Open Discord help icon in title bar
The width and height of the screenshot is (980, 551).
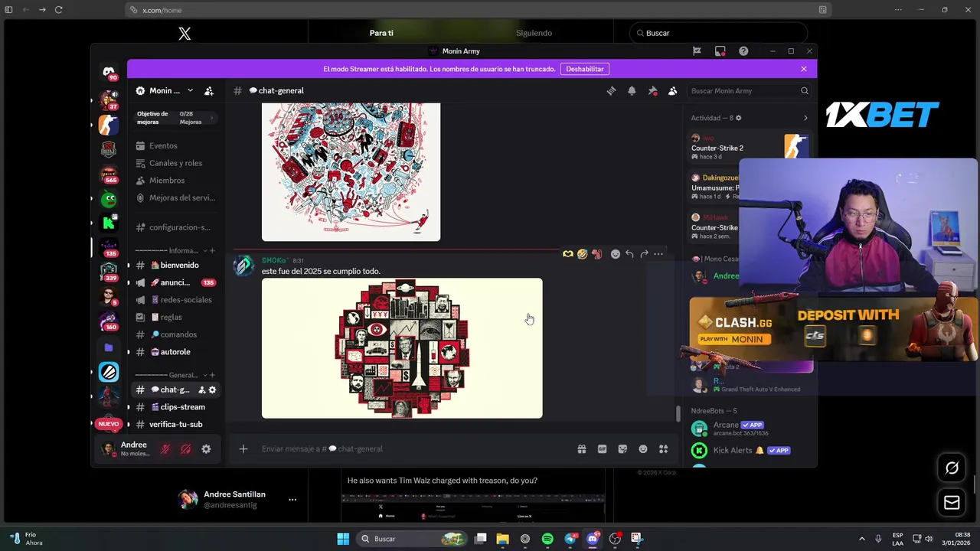743,51
